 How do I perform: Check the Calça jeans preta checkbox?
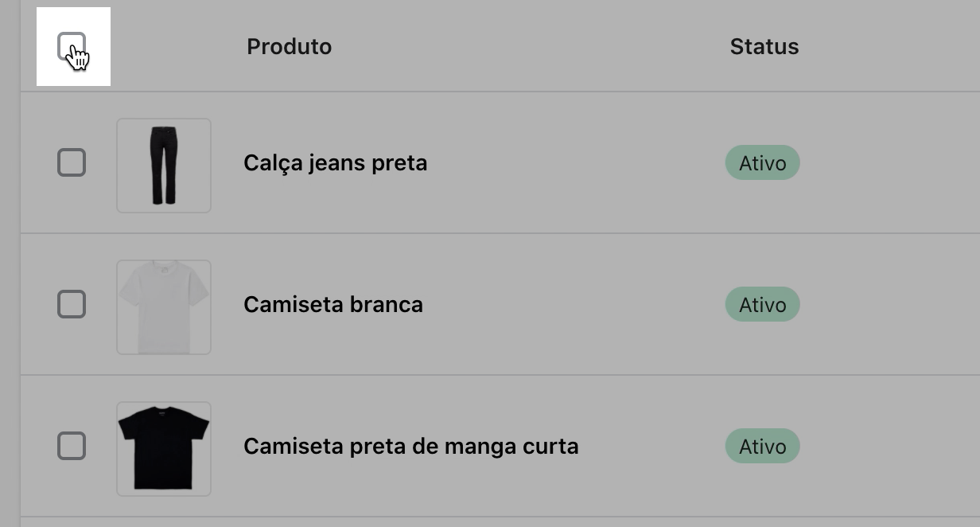point(72,162)
